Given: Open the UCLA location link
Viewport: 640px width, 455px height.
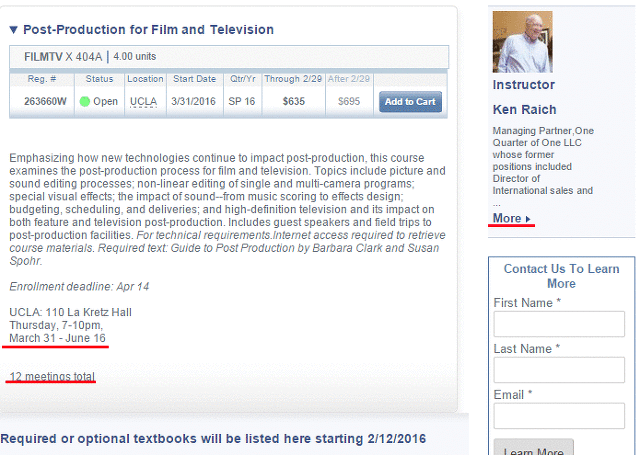Looking at the screenshot, I should (x=143, y=101).
